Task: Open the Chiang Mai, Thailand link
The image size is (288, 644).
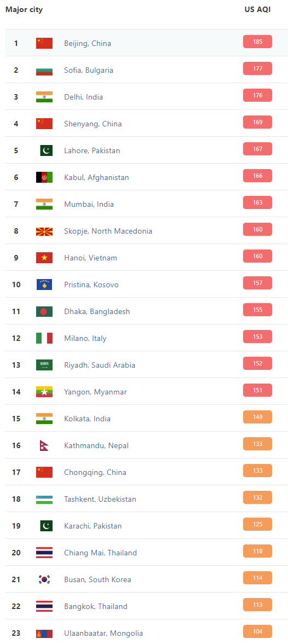Action: pyautogui.click(x=100, y=553)
